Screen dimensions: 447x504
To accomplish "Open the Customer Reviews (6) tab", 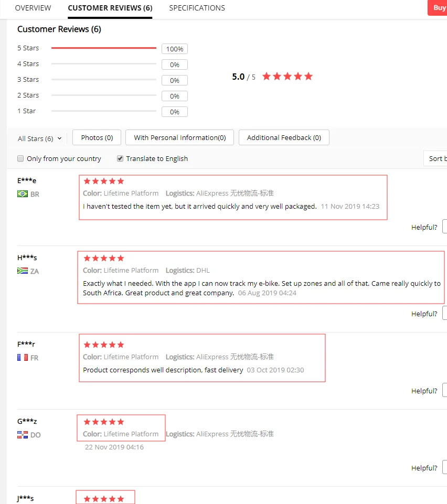I will click(110, 8).
